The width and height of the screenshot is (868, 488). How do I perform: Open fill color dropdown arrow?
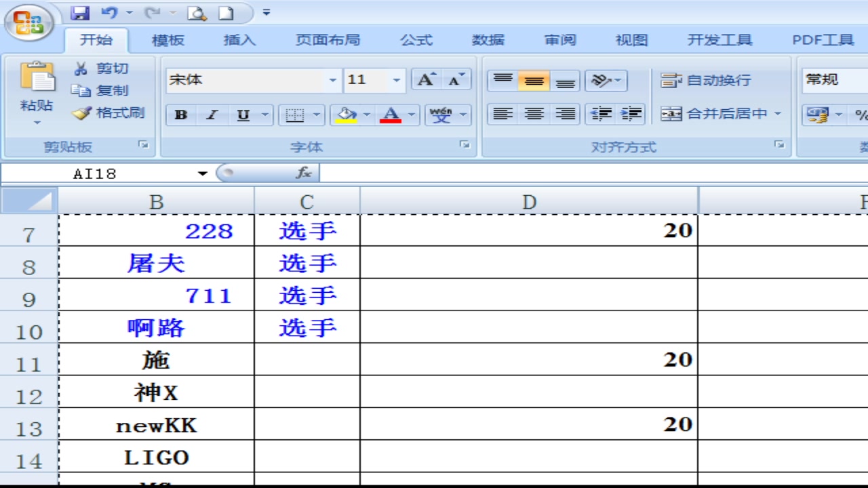coord(368,115)
